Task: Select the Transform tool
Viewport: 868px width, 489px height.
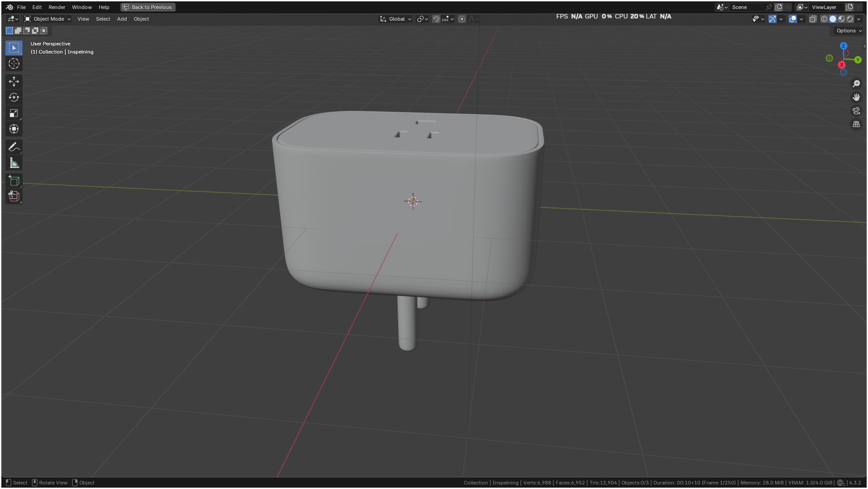Action: (14, 129)
